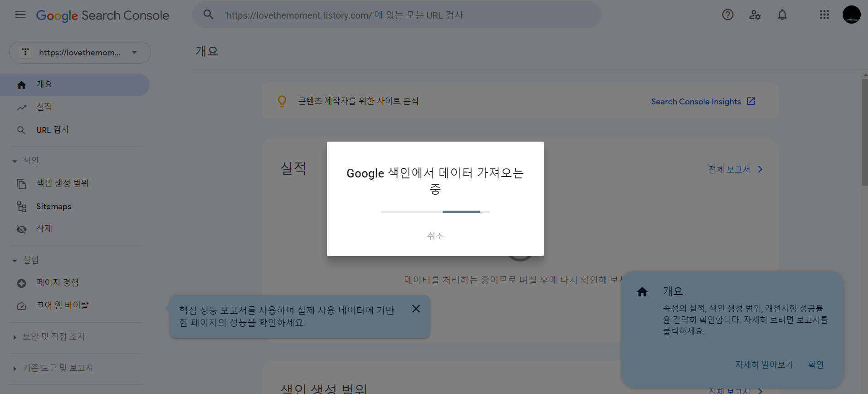
Task: Click the Sitemaps tree icon
Action: click(21, 207)
